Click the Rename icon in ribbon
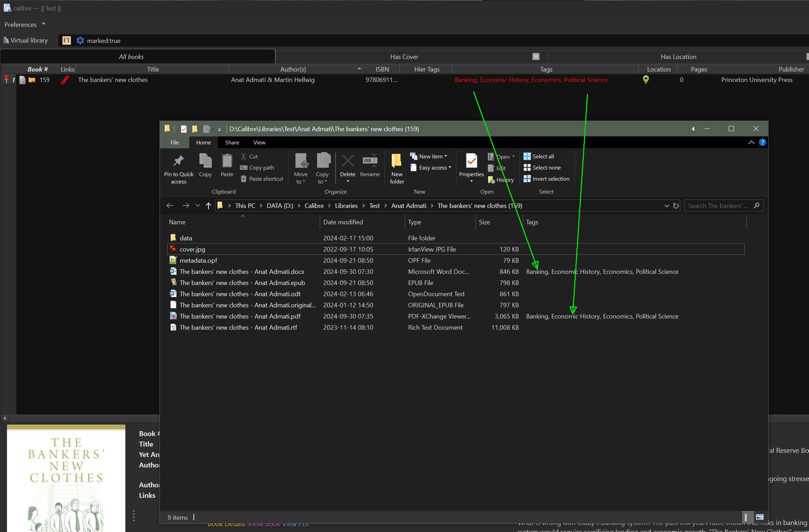This screenshot has width=809, height=532. pyautogui.click(x=370, y=161)
